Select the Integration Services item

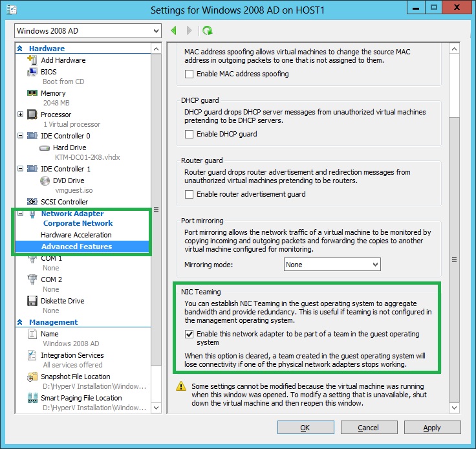[72, 355]
